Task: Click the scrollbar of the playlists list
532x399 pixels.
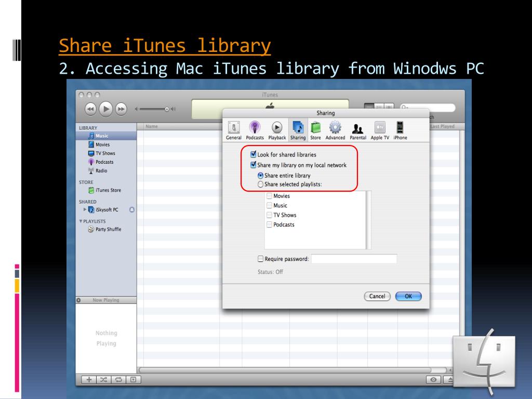Action: point(369,220)
